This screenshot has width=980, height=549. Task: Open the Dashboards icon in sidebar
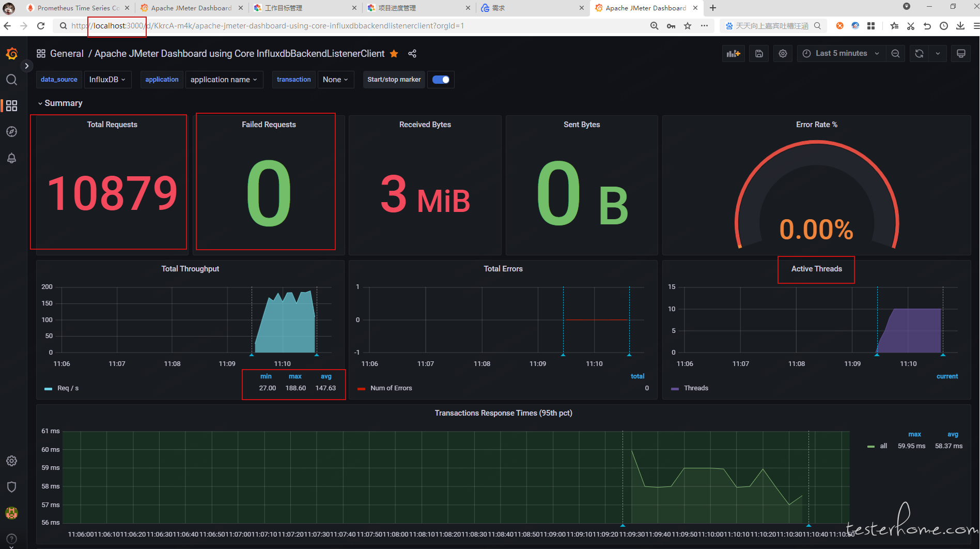click(x=11, y=105)
